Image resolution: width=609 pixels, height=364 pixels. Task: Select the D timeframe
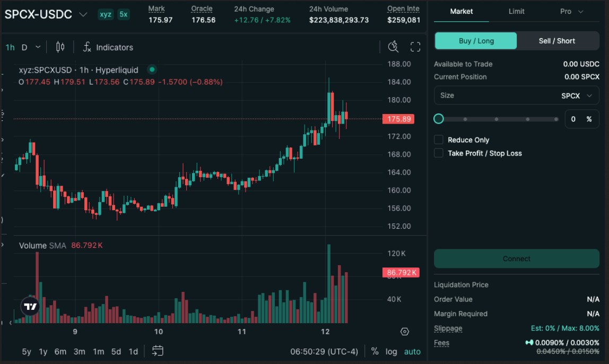(x=24, y=47)
